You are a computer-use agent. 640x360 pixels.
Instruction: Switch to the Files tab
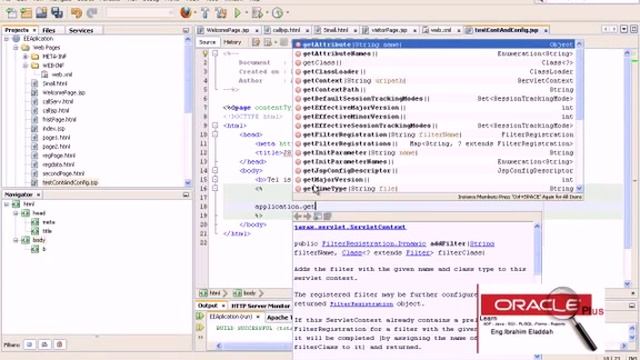49,30
